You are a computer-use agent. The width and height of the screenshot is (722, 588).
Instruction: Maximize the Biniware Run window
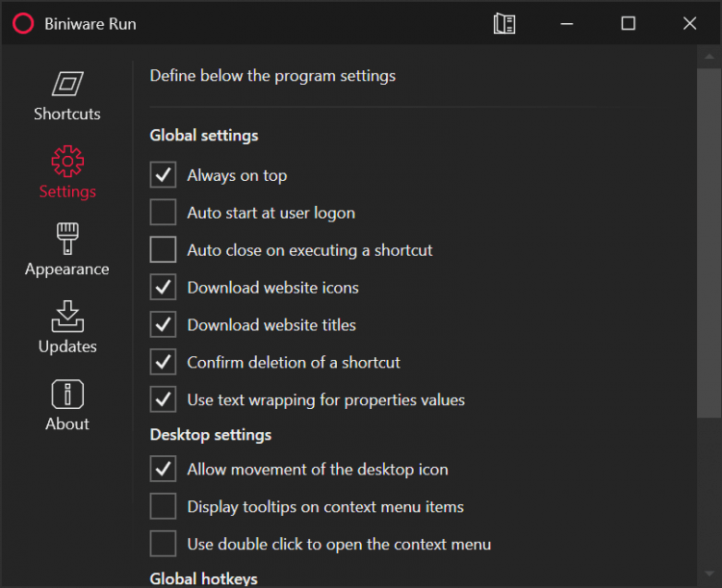(629, 24)
